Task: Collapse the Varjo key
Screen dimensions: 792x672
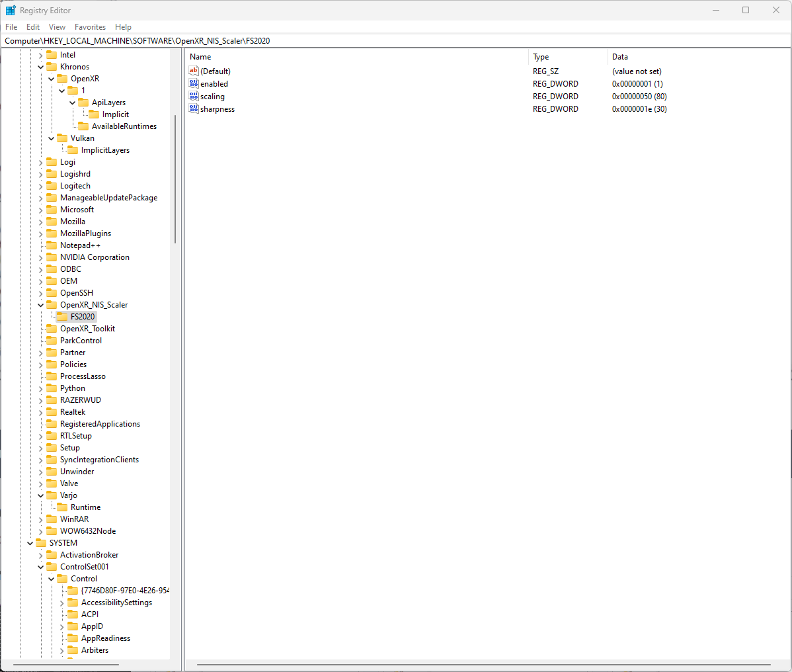Action: pos(41,495)
